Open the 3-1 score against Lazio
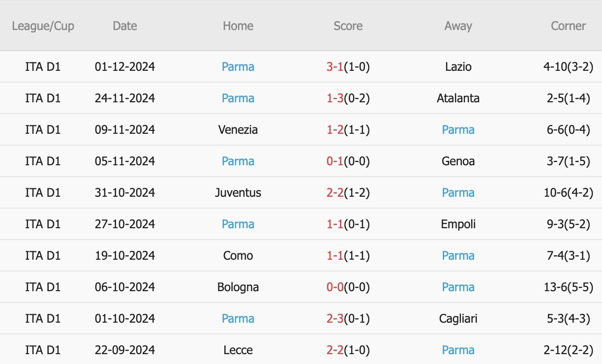Viewport: 602px width, 364px height. point(334,66)
